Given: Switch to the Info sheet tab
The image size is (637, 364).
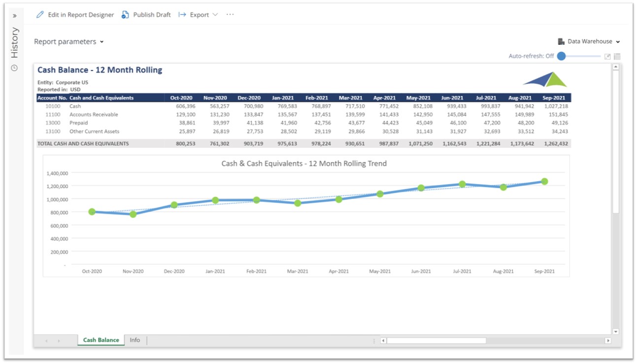Looking at the screenshot, I should click(135, 340).
